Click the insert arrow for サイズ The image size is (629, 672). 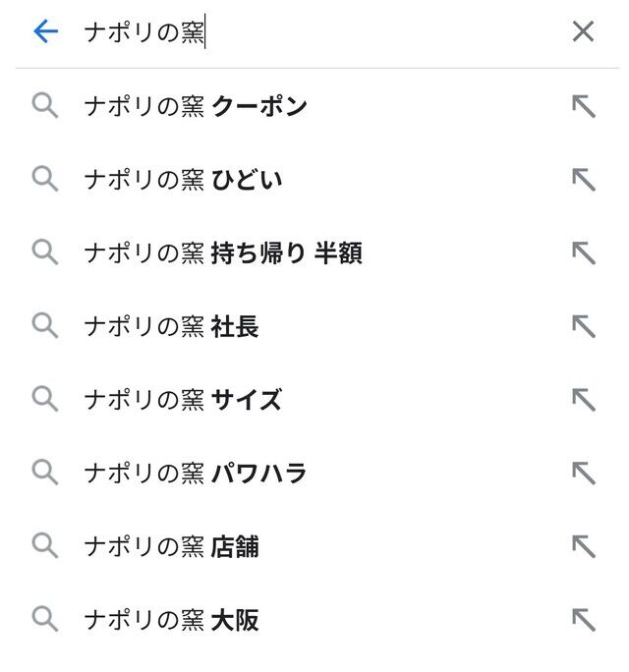[584, 400]
